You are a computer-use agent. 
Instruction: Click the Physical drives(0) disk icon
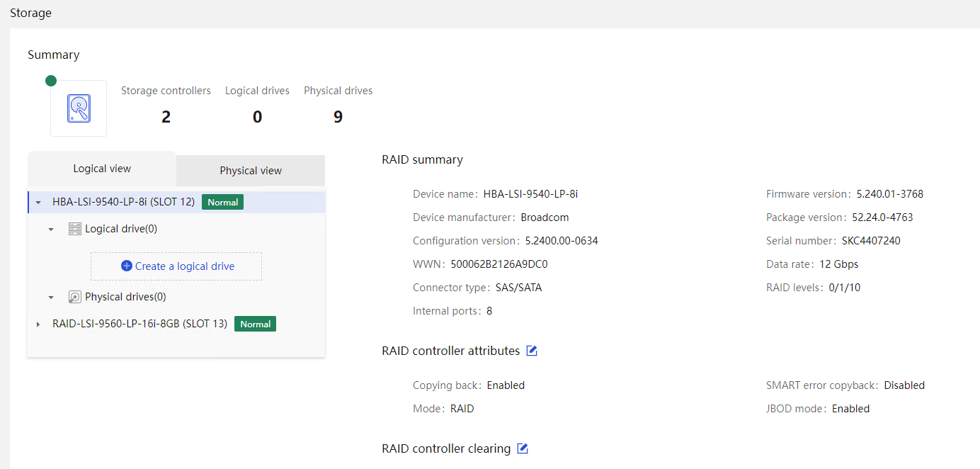tap(74, 297)
